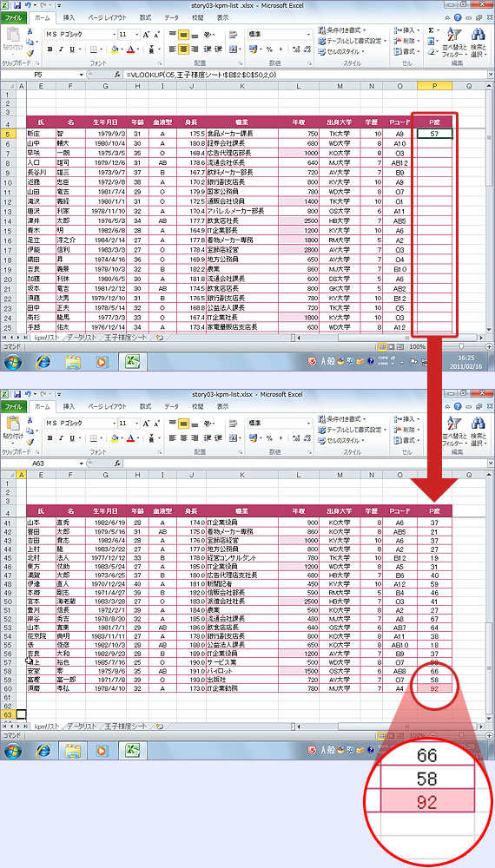Toggle Italic in the Excel window showing cell A63

tap(61, 438)
